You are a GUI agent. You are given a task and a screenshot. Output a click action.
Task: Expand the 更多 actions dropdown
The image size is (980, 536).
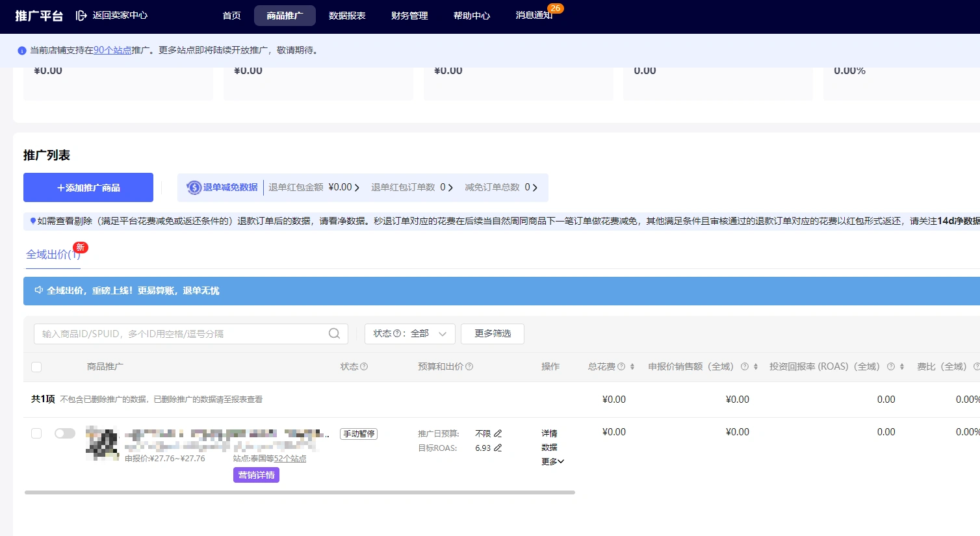552,462
